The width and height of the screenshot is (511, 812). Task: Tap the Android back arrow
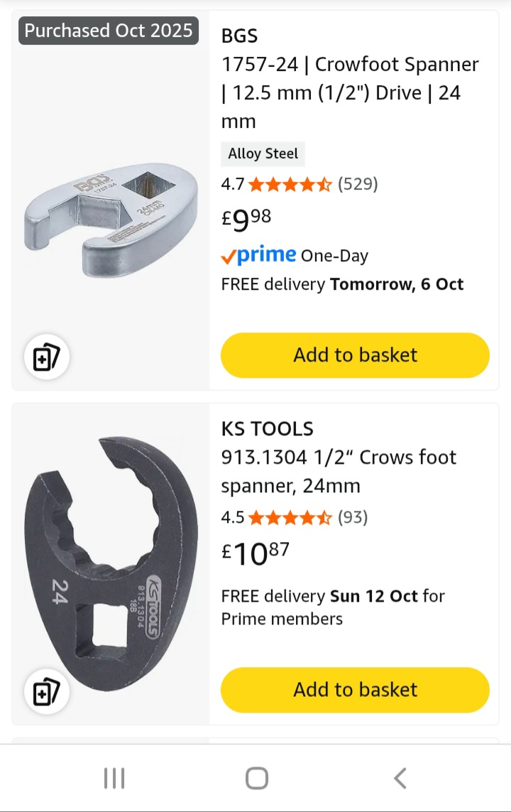point(400,779)
